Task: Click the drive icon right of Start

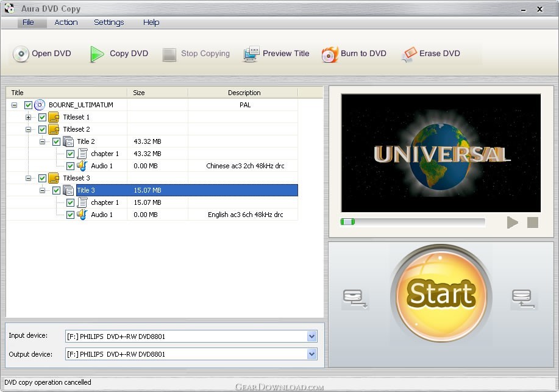Action: pyautogui.click(x=524, y=299)
